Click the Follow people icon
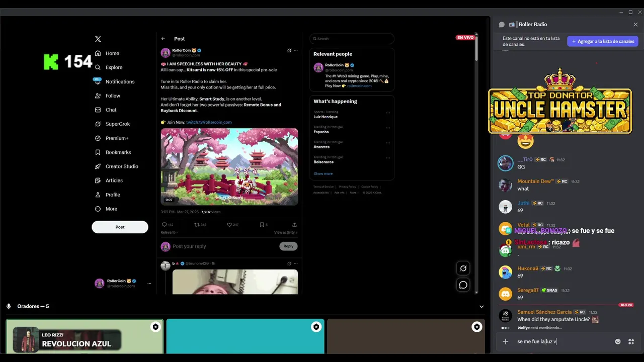644x362 pixels. click(x=98, y=96)
